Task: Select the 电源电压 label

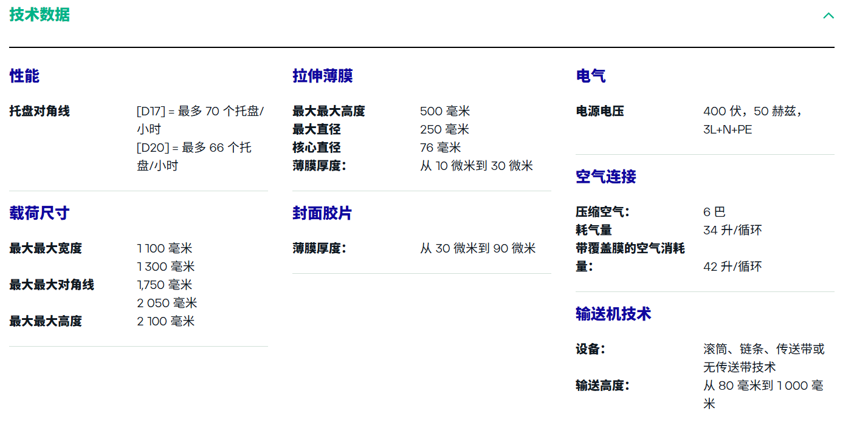Action: pos(599,111)
